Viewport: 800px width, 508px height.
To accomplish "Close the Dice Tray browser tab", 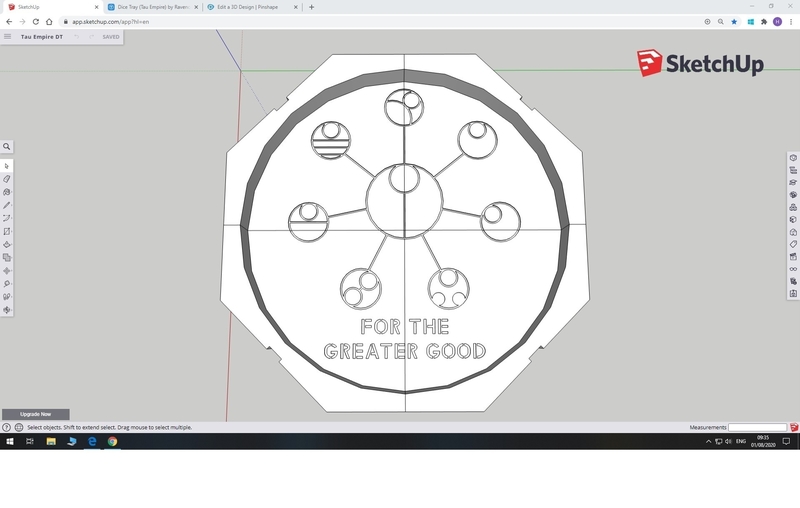I will click(x=196, y=7).
